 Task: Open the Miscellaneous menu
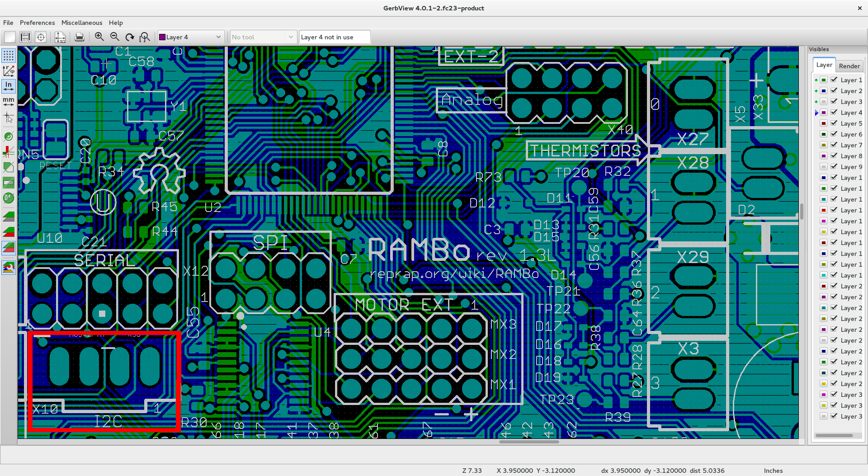pos(82,23)
